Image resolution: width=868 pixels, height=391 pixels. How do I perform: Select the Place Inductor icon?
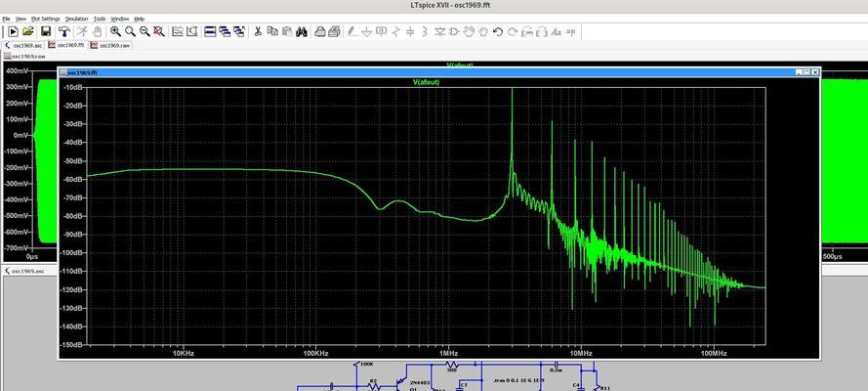425,32
